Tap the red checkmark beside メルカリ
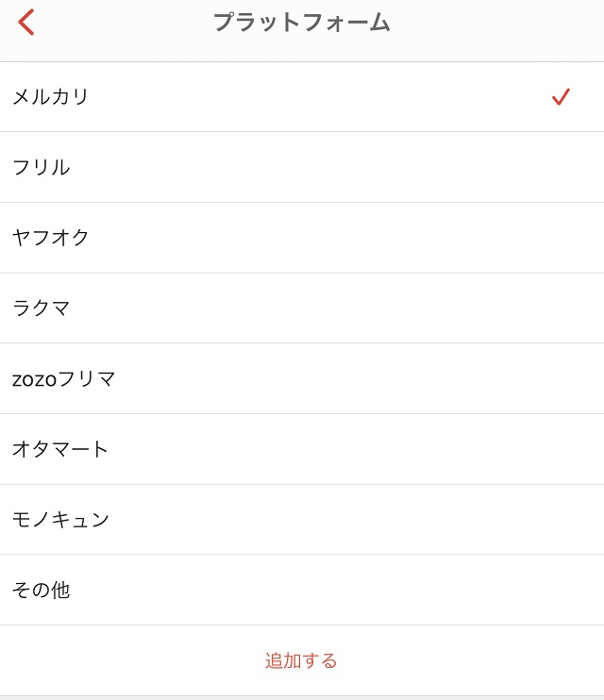The height and width of the screenshot is (700, 604). (561, 96)
